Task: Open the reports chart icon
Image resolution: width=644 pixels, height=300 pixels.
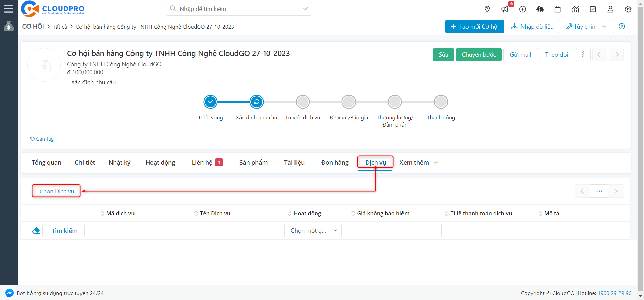Action: click(575, 9)
